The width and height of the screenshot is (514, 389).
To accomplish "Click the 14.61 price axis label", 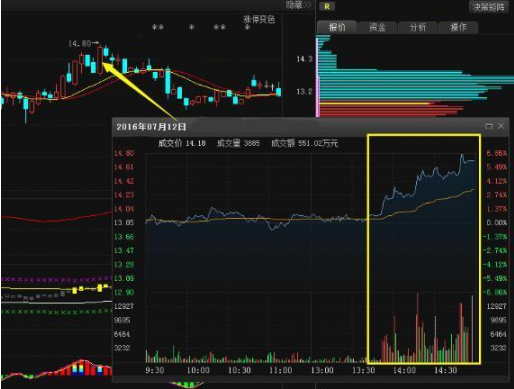I will pyautogui.click(x=124, y=167).
